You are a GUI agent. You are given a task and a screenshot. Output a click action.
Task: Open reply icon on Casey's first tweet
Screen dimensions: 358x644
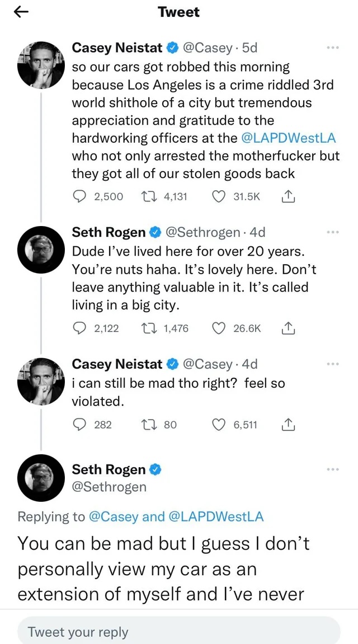79,197
